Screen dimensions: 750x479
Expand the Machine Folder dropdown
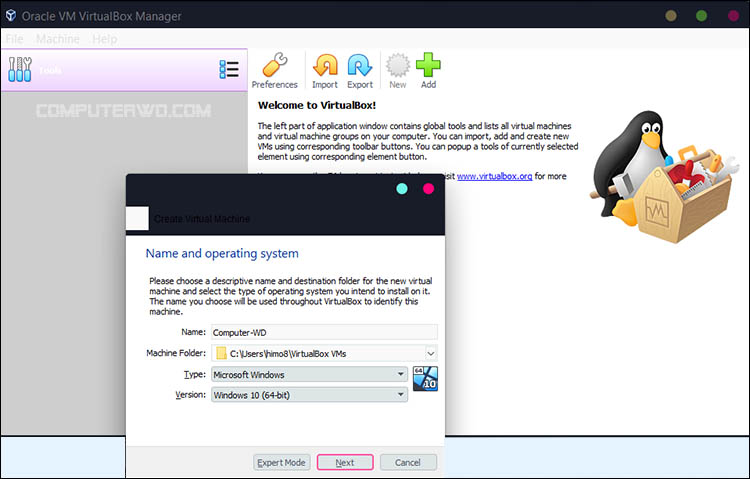[x=430, y=354]
